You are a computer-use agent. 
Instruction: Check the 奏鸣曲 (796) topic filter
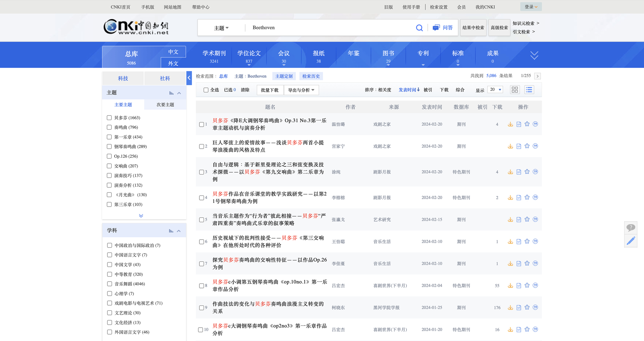(x=109, y=127)
